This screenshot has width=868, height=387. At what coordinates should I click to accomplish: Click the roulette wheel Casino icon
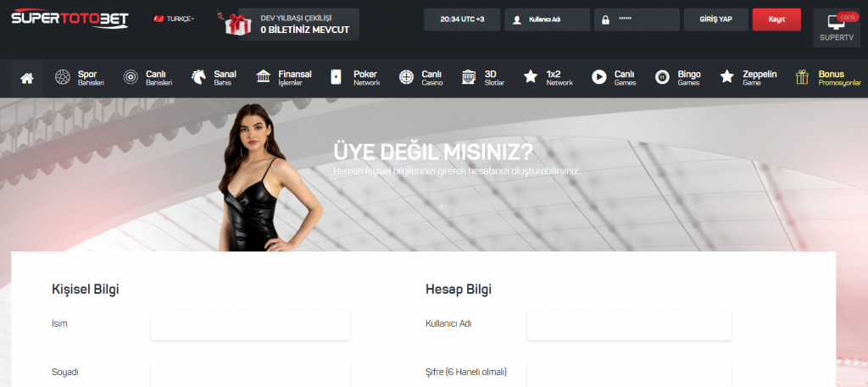click(x=406, y=77)
